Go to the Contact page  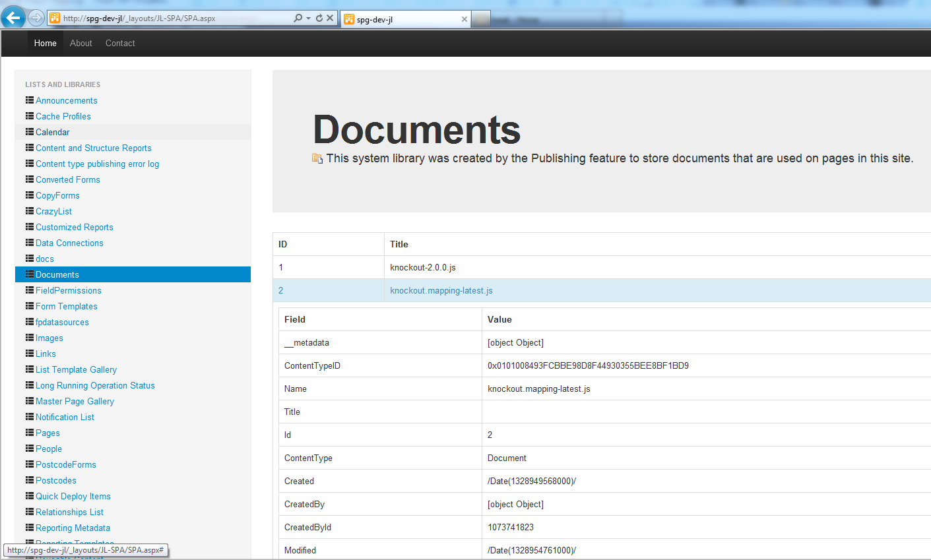[x=120, y=44]
